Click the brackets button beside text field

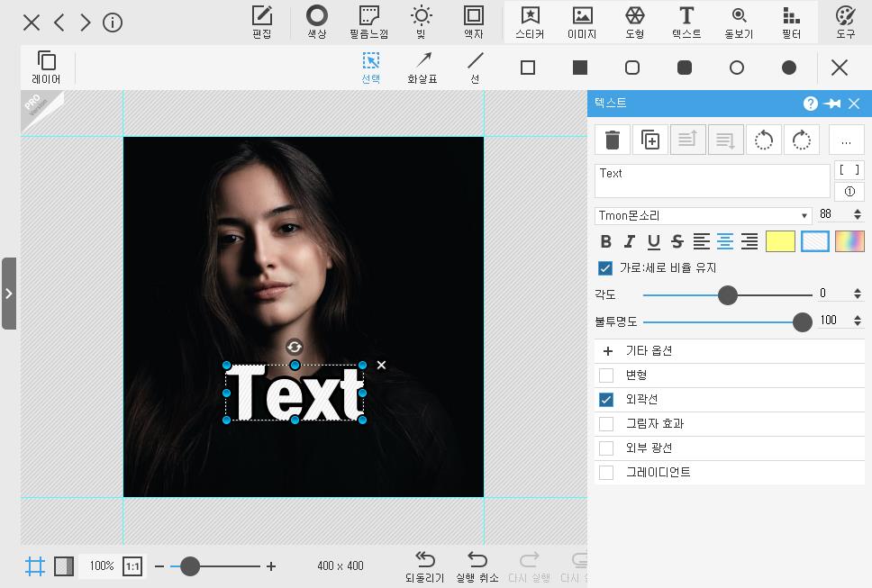click(x=849, y=170)
